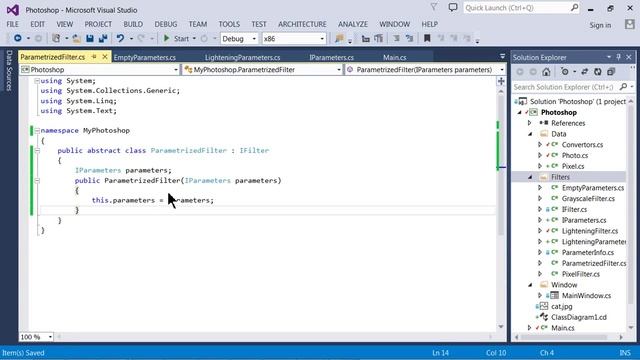Click the Uncomment Selected Lines icon
This screenshot has height=360, width=640.
pos(379,38)
